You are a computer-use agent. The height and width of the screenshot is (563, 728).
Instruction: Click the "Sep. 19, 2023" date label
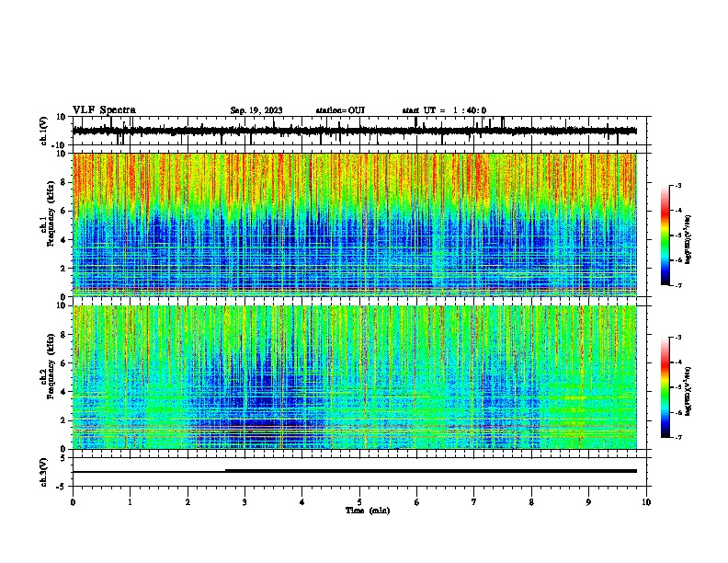coord(256,110)
